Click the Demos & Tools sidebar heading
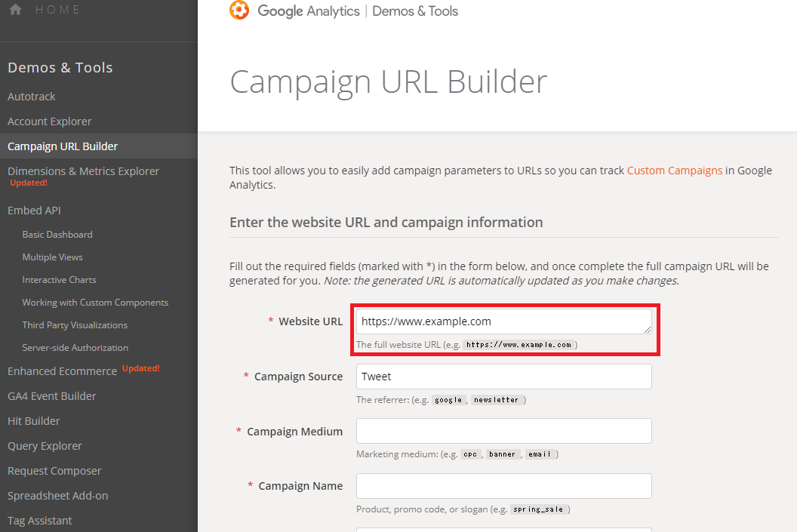 [x=60, y=68]
